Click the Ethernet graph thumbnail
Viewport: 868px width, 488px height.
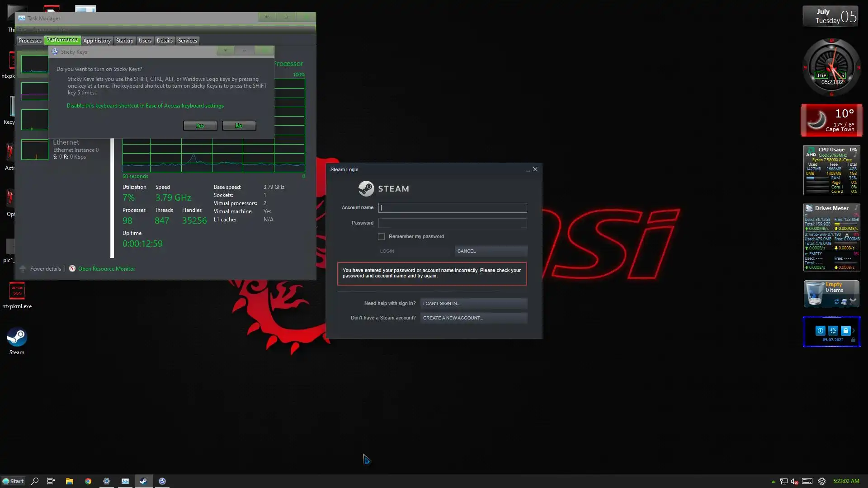34,150
